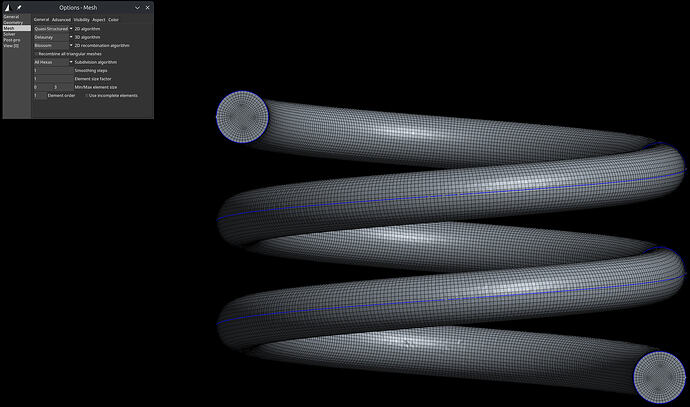Click the Min element size field

coord(43,87)
